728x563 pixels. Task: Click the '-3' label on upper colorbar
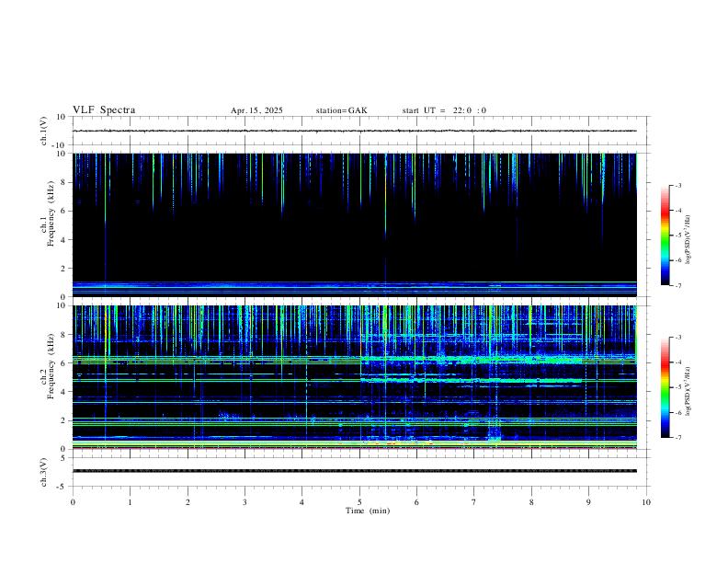pyautogui.click(x=677, y=185)
